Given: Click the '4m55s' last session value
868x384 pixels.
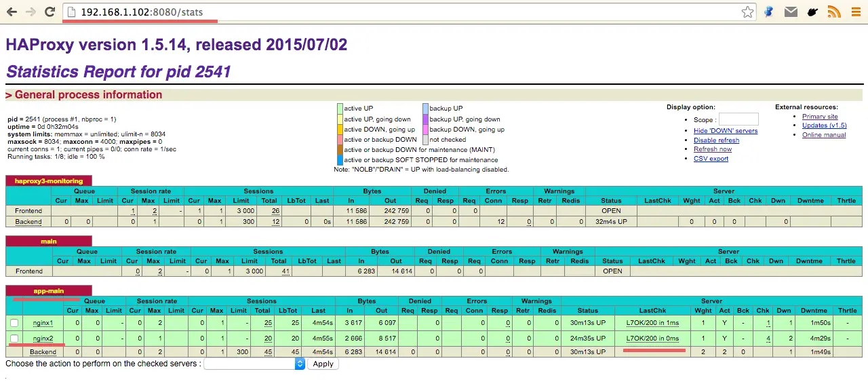Looking at the screenshot, I should pos(322,338).
